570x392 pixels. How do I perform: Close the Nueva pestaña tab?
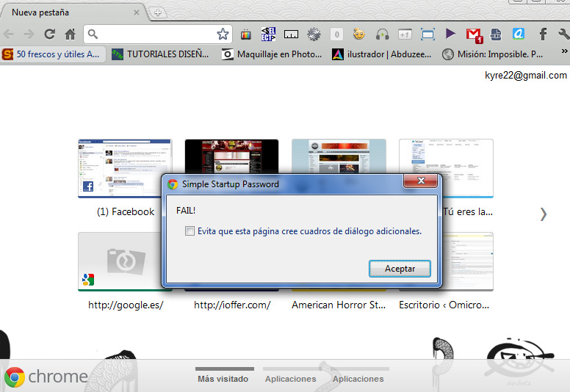pos(137,12)
